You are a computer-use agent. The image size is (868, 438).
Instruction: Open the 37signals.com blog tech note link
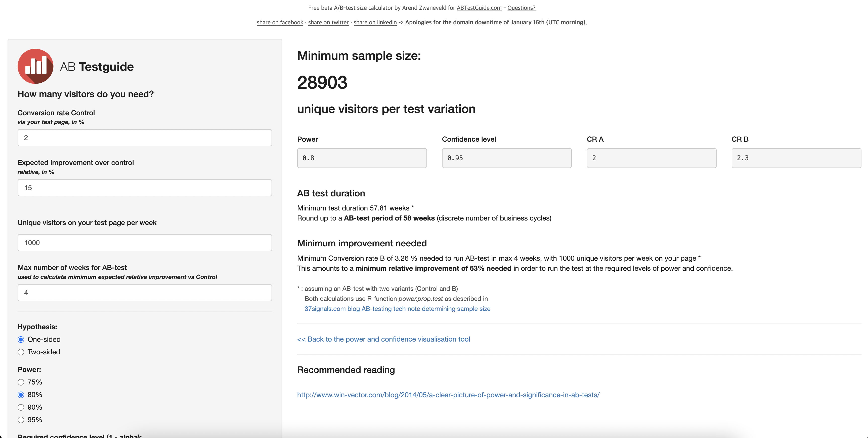click(397, 309)
